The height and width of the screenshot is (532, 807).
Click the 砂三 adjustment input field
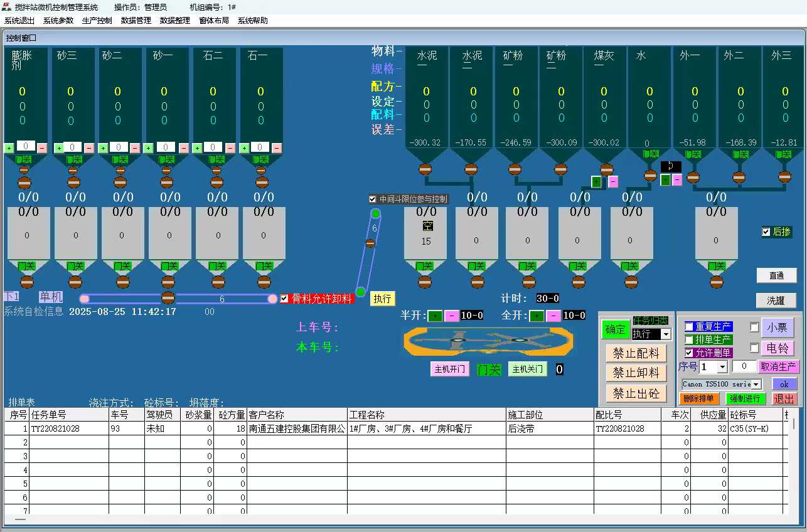(x=73, y=147)
